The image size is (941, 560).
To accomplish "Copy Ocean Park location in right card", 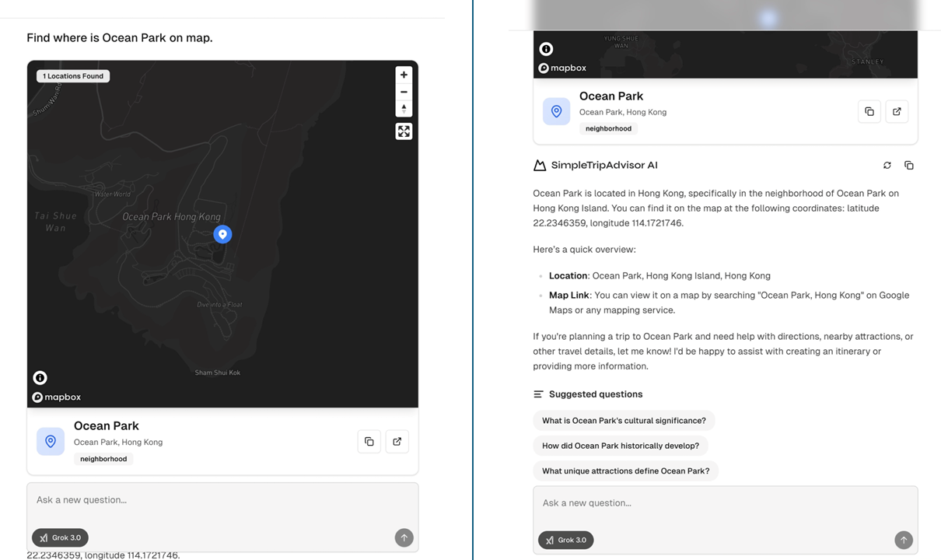I will pyautogui.click(x=869, y=112).
